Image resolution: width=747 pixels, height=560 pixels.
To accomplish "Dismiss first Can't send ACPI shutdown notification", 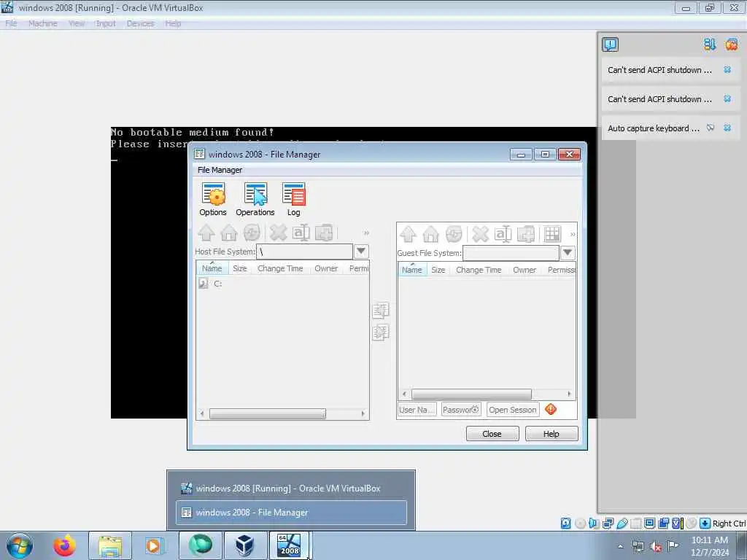I will (x=727, y=69).
